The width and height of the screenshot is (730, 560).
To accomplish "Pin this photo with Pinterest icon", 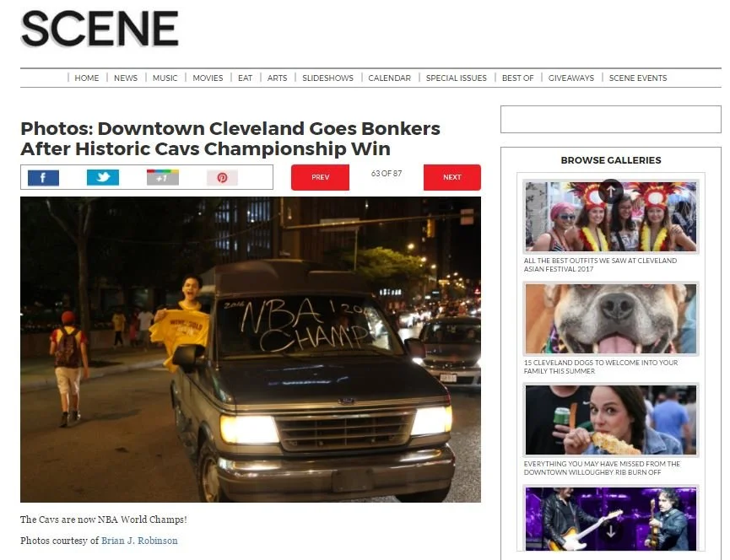I will point(222,178).
